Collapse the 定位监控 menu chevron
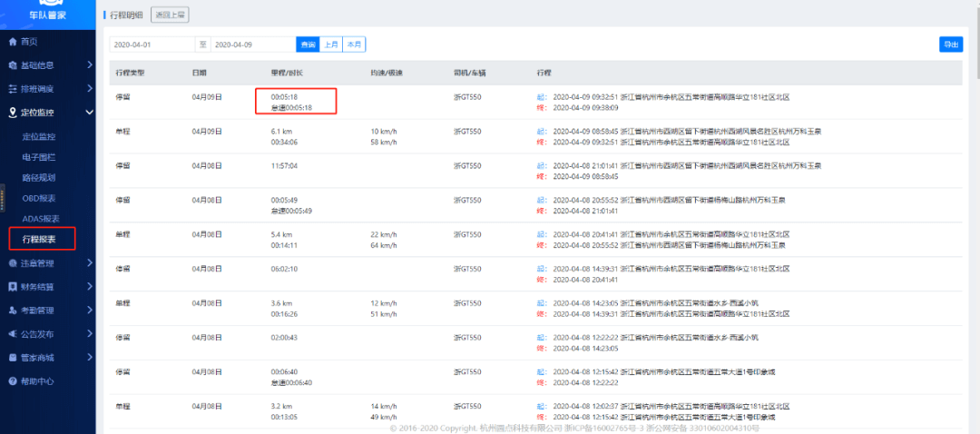The width and height of the screenshot is (980, 434). pyautogui.click(x=89, y=113)
